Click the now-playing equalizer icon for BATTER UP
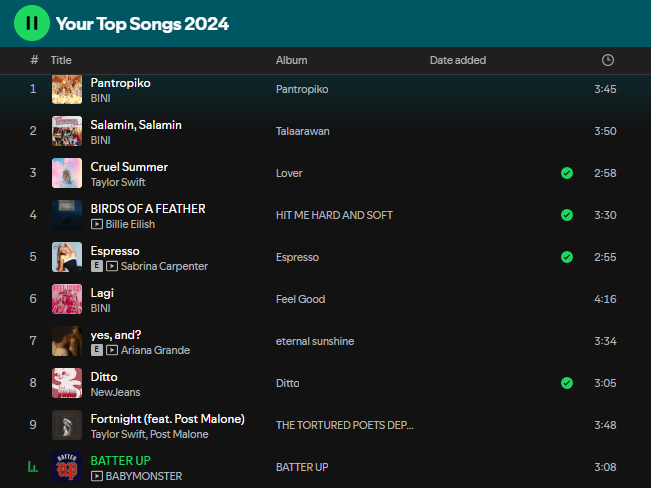This screenshot has height=488, width=651. coord(33,466)
